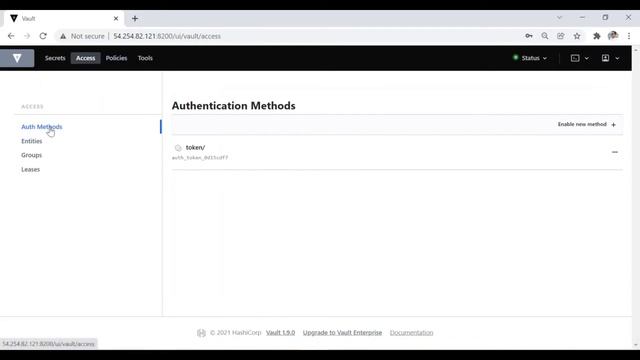This screenshot has height=360, width=640.
Task: Open the Chrome three-dot menu
Action: (x=629, y=36)
